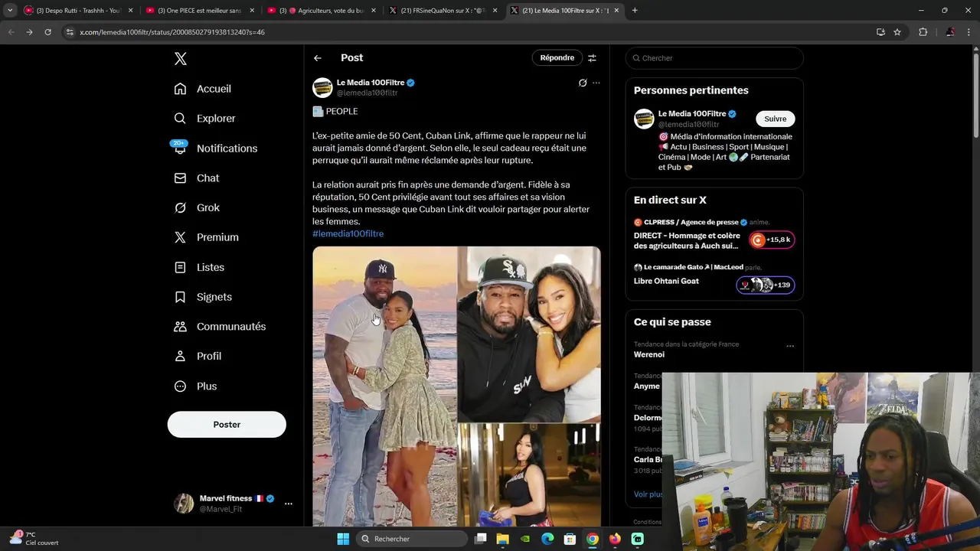Open the post's three-dot more menu

tap(596, 83)
